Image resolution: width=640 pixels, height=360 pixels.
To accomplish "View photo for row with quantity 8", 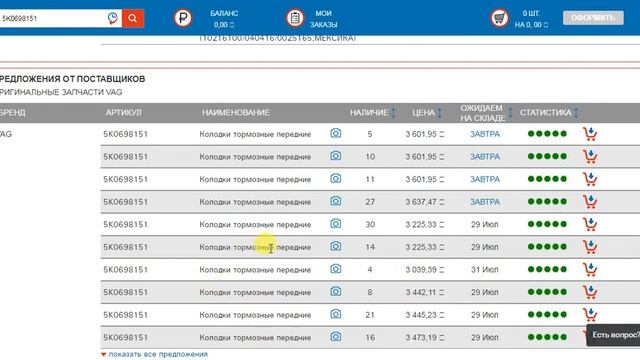I will coord(336,292).
